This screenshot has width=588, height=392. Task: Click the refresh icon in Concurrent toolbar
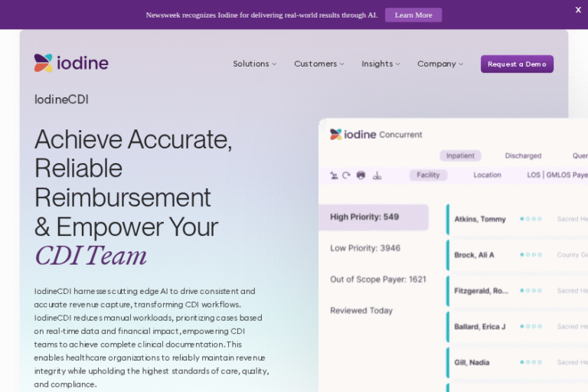pos(347,175)
